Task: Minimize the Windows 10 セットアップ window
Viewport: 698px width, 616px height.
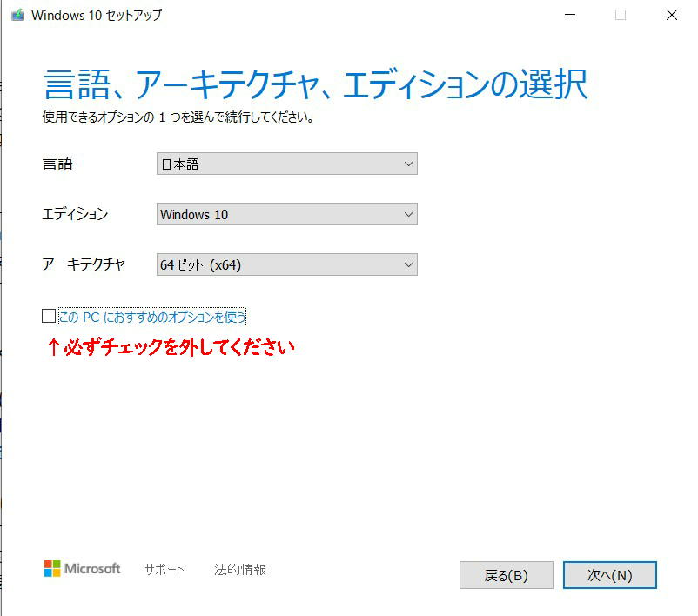Action: [x=570, y=15]
